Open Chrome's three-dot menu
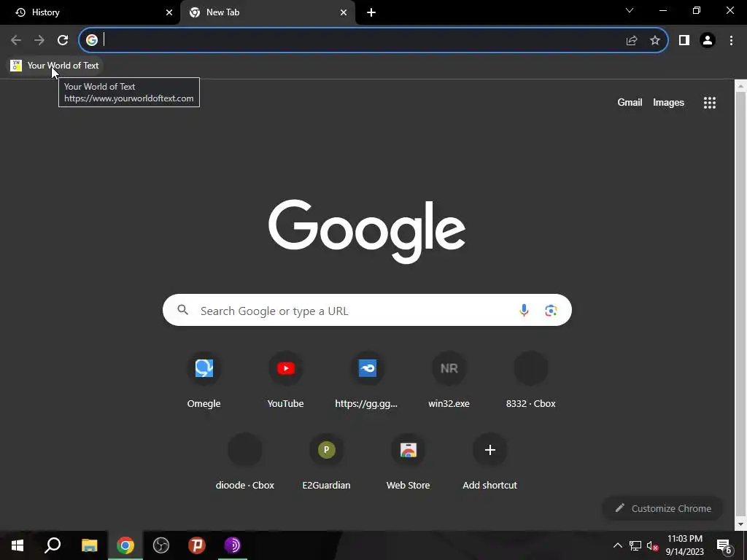The width and height of the screenshot is (747, 560). (x=731, y=40)
